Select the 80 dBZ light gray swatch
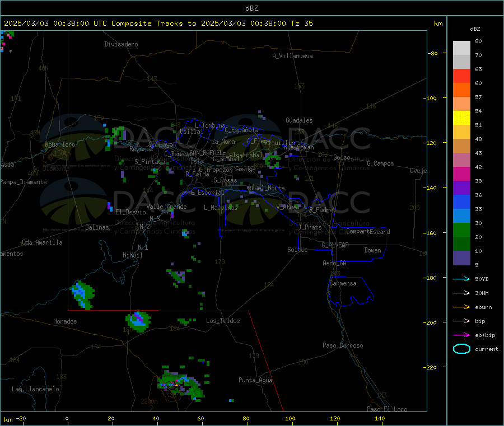Viewport: 504px width, 426px height. coord(461,48)
